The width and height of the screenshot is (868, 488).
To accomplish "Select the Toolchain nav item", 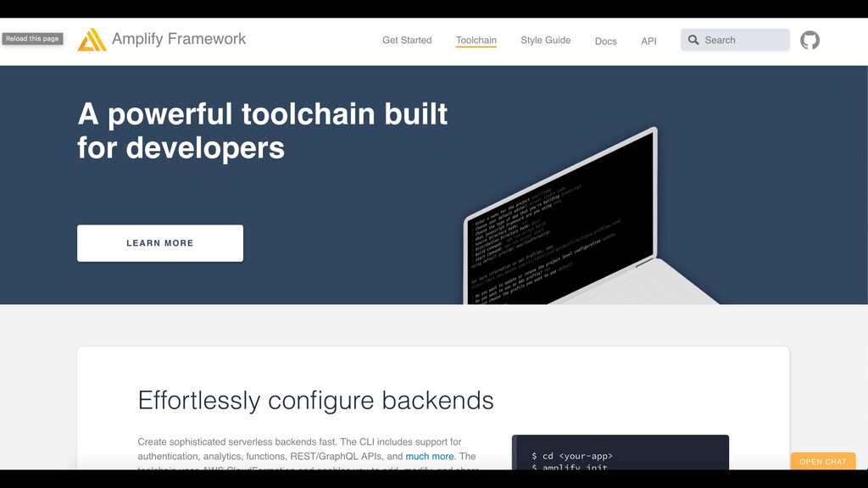I will (x=476, y=40).
